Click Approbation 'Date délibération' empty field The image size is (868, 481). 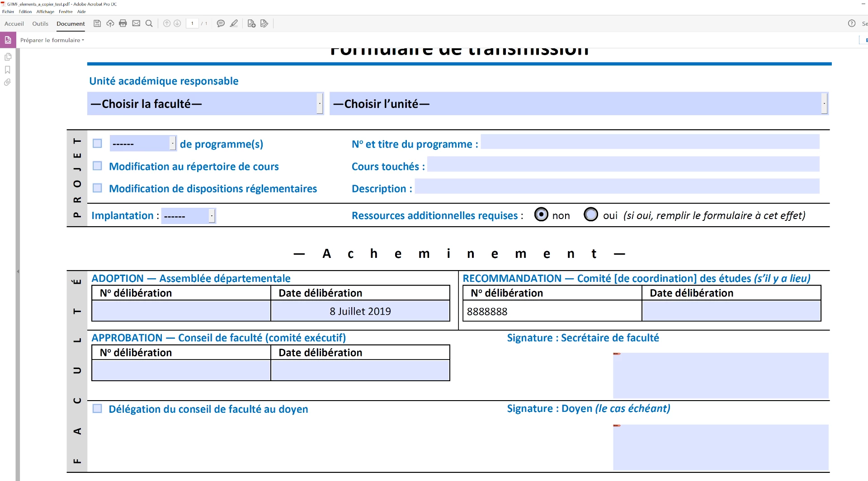(x=360, y=370)
